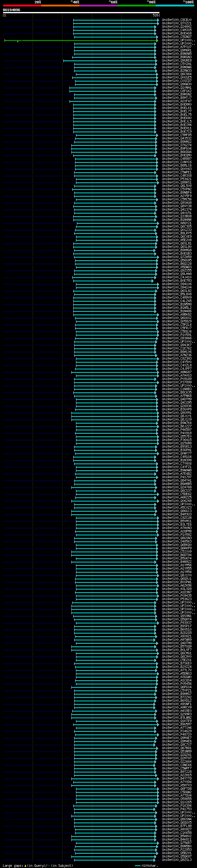Select hit label UniRef100_O94104
The height and width of the screenshot is (868, 197).
(x=176, y=287)
